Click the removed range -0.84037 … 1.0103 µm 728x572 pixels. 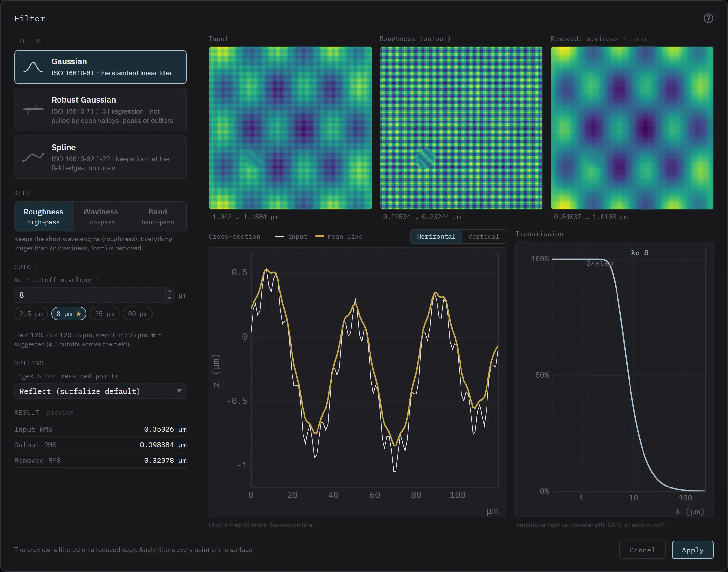coord(589,217)
